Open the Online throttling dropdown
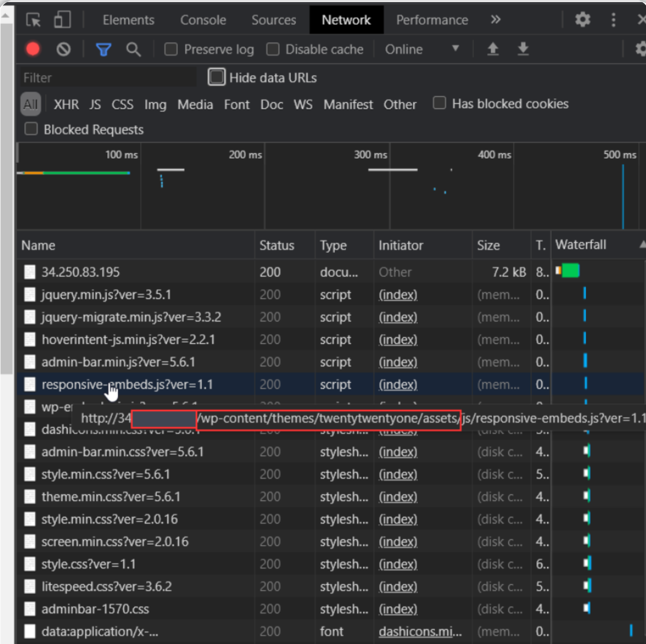 click(x=422, y=49)
